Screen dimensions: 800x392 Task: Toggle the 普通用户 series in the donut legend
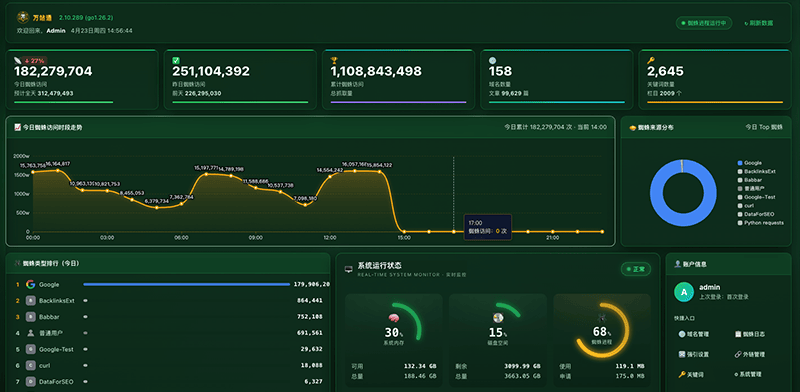750,188
